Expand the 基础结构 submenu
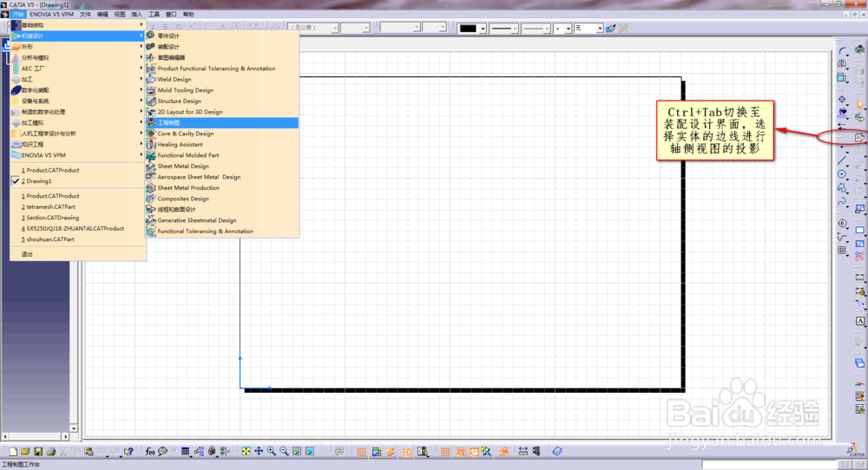868x470 pixels. [77, 25]
